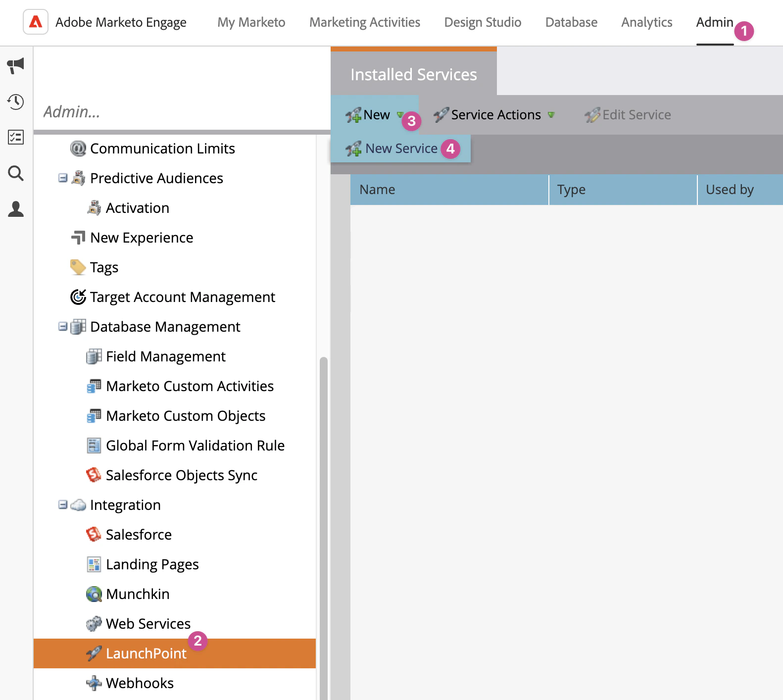Open the checklist sidebar icon
783x700 pixels.
pos(16,137)
